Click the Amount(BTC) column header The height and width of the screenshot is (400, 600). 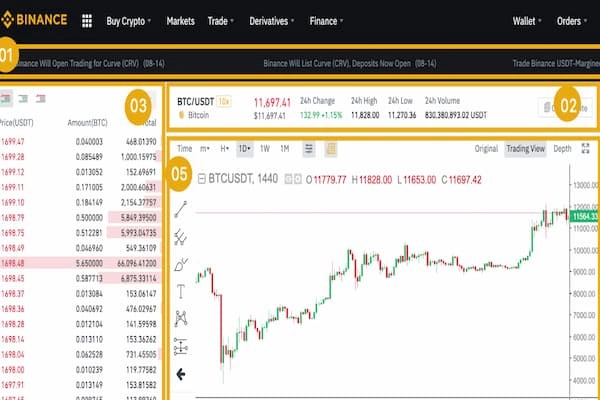tap(87, 123)
